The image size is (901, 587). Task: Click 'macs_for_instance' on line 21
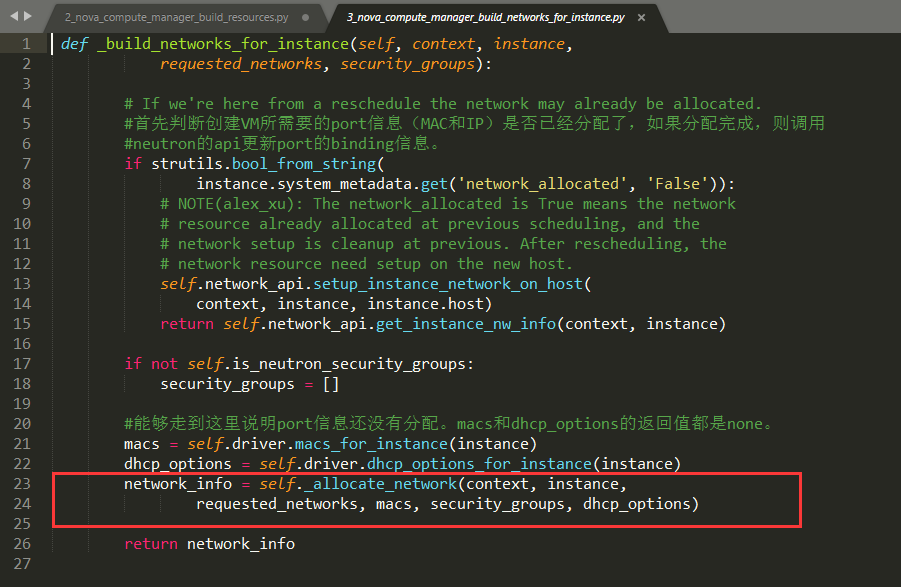(x=371, y=445)
